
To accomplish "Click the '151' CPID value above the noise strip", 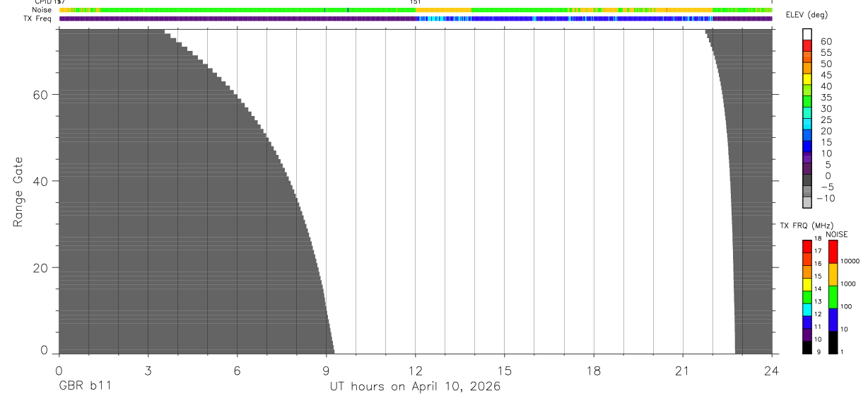I will coord(416,2).
